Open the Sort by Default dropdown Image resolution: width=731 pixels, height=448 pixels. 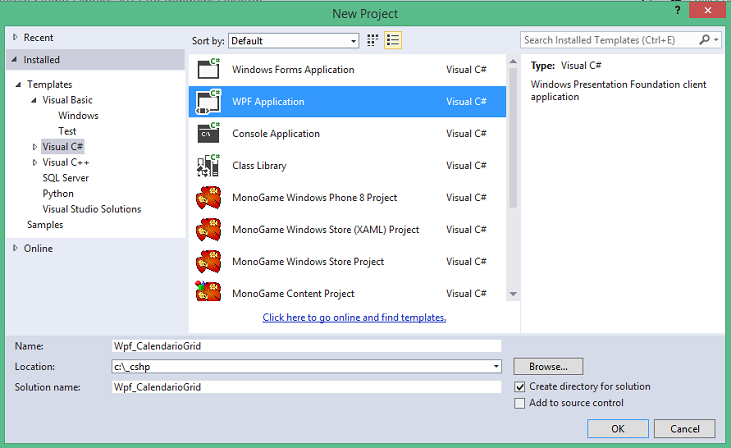click(293, 41)
